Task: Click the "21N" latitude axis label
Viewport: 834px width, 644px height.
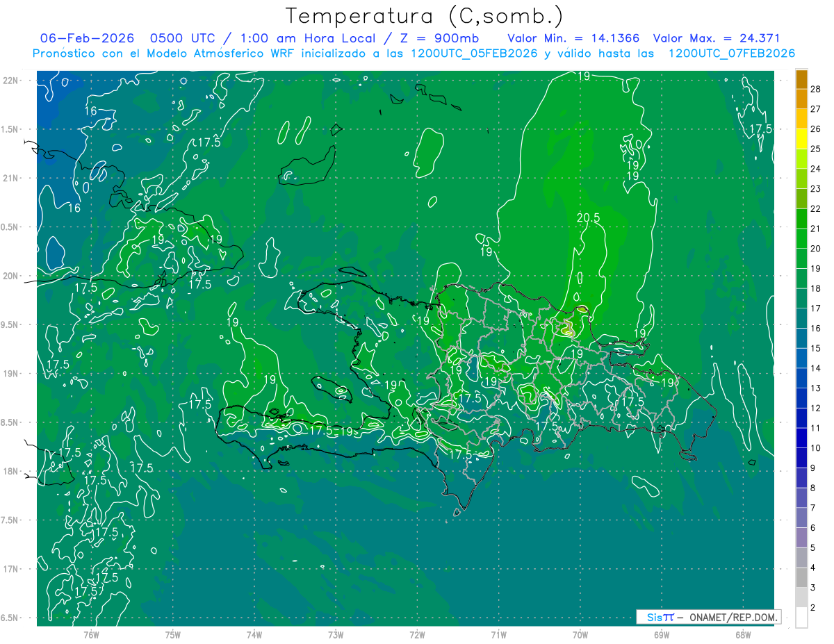Action: pyautogui.click(x=12, y=178)
